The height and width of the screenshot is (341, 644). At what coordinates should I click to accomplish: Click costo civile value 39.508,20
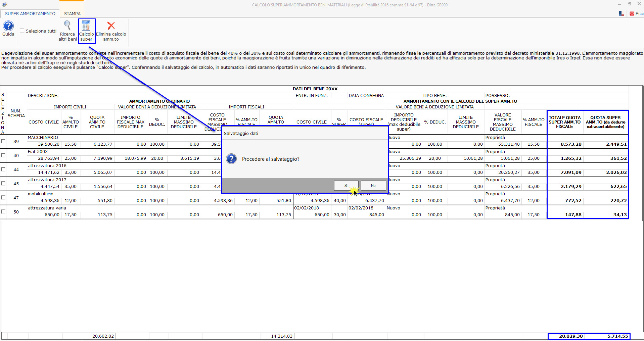[49, 144]
